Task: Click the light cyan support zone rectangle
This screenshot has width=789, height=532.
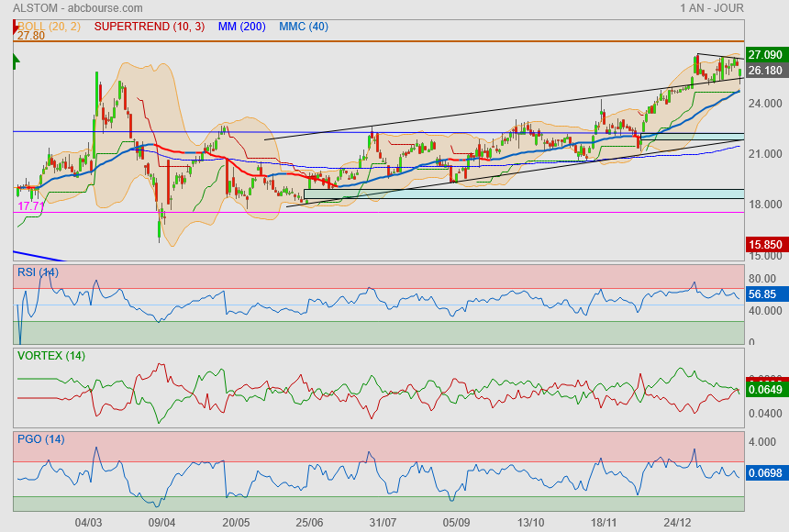Action: [x=523, y=194]
